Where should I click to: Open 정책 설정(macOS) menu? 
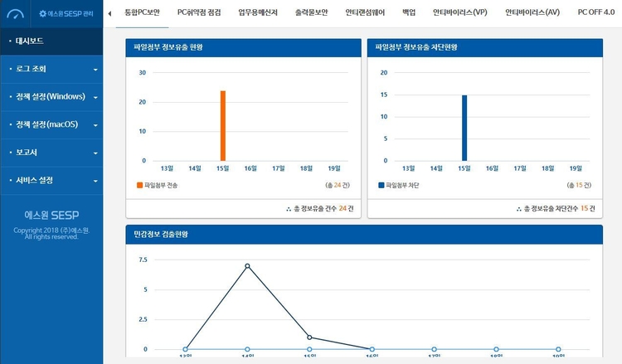pos(51,124)
